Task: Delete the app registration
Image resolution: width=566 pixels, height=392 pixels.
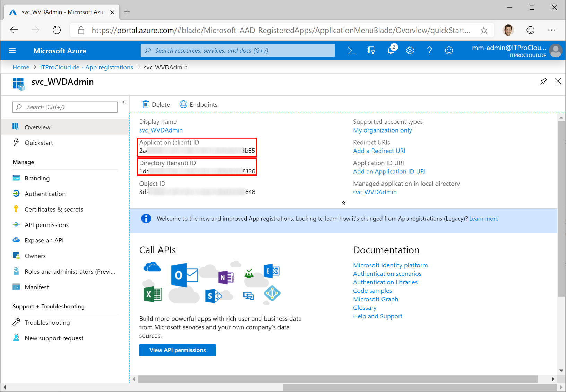Action: click(x=156, y=104)
